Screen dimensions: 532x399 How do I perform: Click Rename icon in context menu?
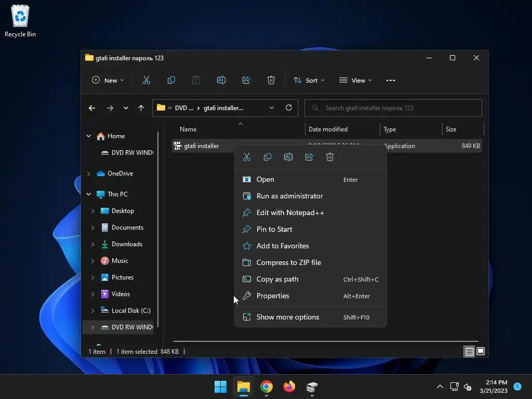click(288, 157)
